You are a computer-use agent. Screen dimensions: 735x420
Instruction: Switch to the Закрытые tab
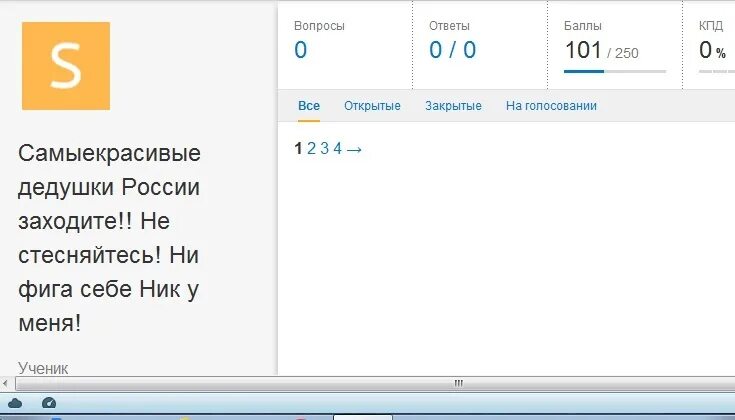(x=453, y=106)
